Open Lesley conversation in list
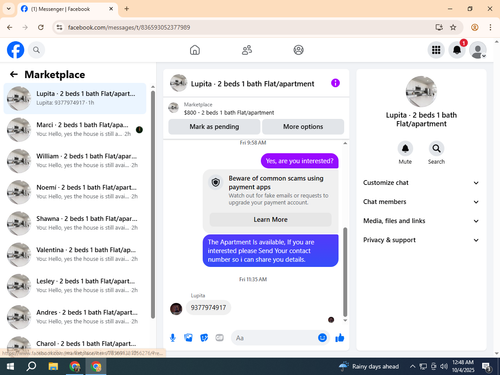Viewport: 500px width, 375px height. click(75, 286)
